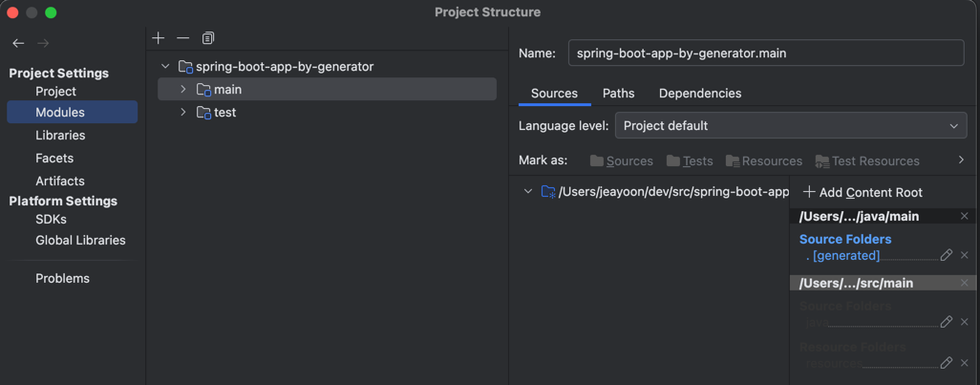Screen dimensions: 980x385
Task: Remove the /Users/.../java/main content root
Action: pos(965,217)
